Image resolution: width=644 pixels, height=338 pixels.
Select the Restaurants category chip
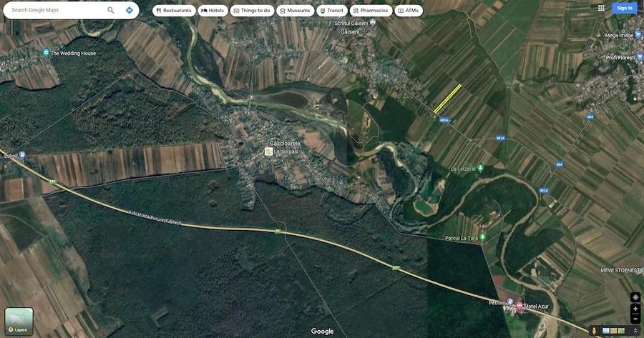pos(174,11)
